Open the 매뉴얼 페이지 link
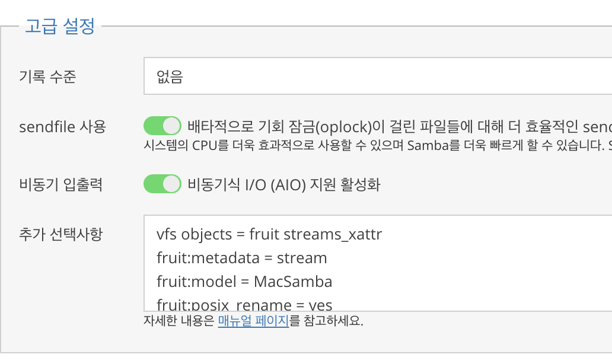Image resolution: width=612 pixels, height=364 pixels. click(253, 322)
